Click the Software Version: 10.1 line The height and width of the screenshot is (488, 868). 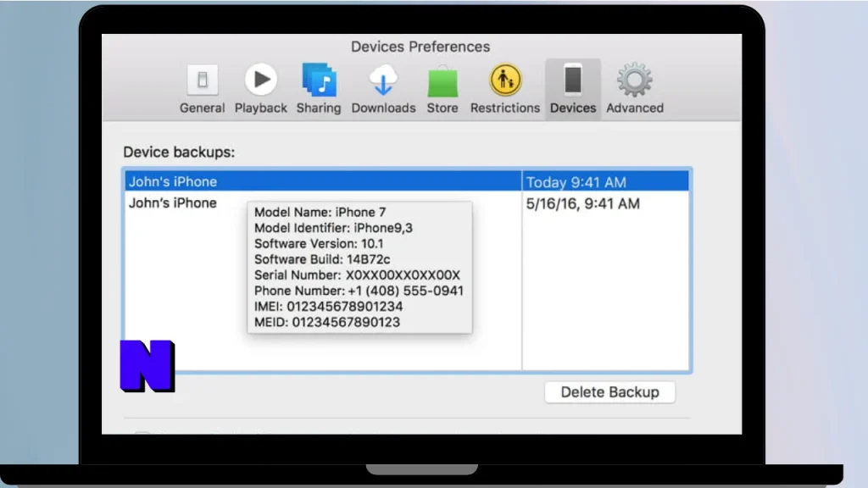(x=319, y=244)
